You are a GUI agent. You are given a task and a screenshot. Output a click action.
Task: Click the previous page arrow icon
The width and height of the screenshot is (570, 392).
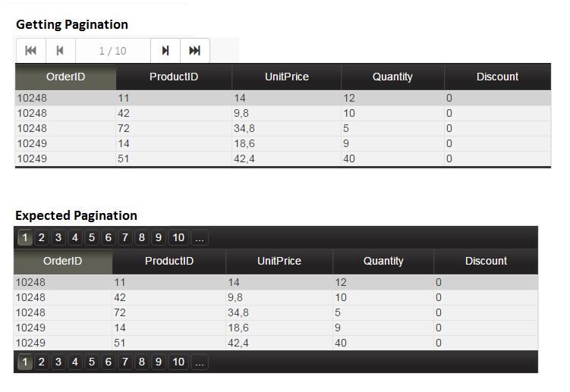[x=61, y=51]
